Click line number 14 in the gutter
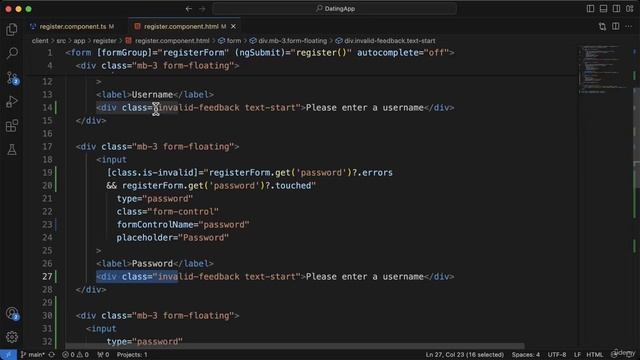This screenshot has width=640, height=360. (47, 108)
